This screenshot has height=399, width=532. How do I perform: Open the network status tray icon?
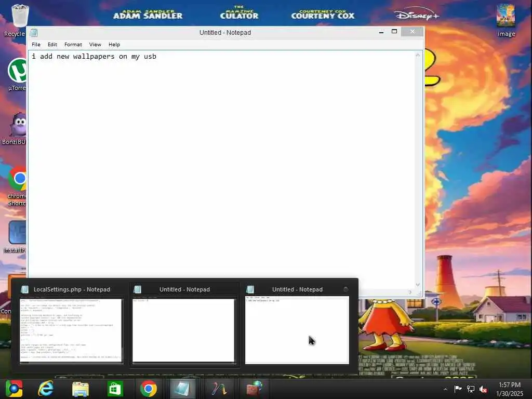471,389
